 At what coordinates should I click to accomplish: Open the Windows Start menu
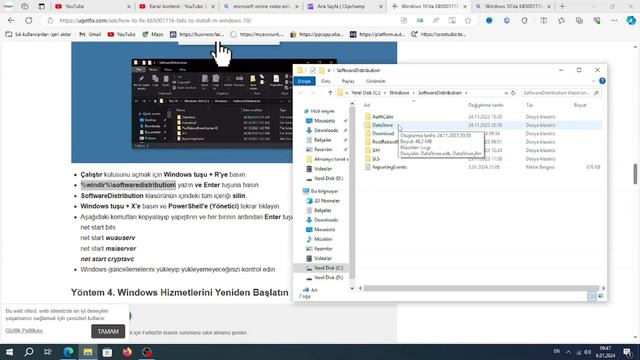point(9,352)
